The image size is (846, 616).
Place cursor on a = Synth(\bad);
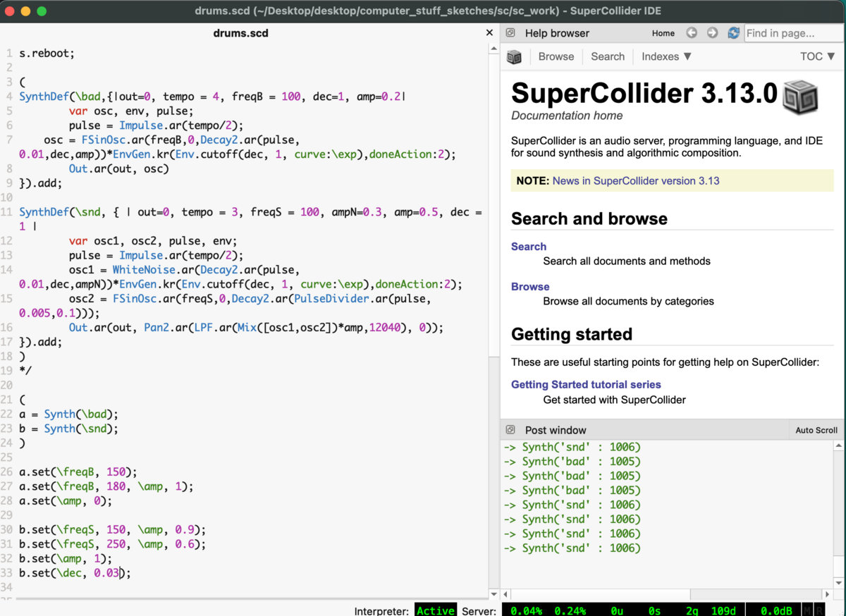[x=68, y=414]
